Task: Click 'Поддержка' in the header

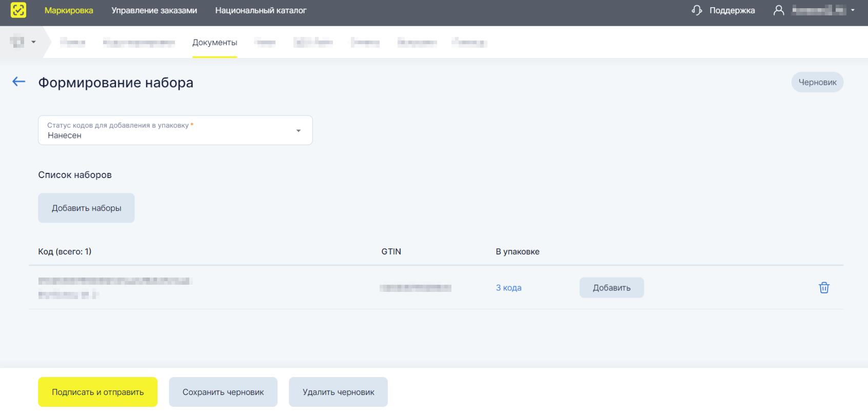Action: point(732,10)
